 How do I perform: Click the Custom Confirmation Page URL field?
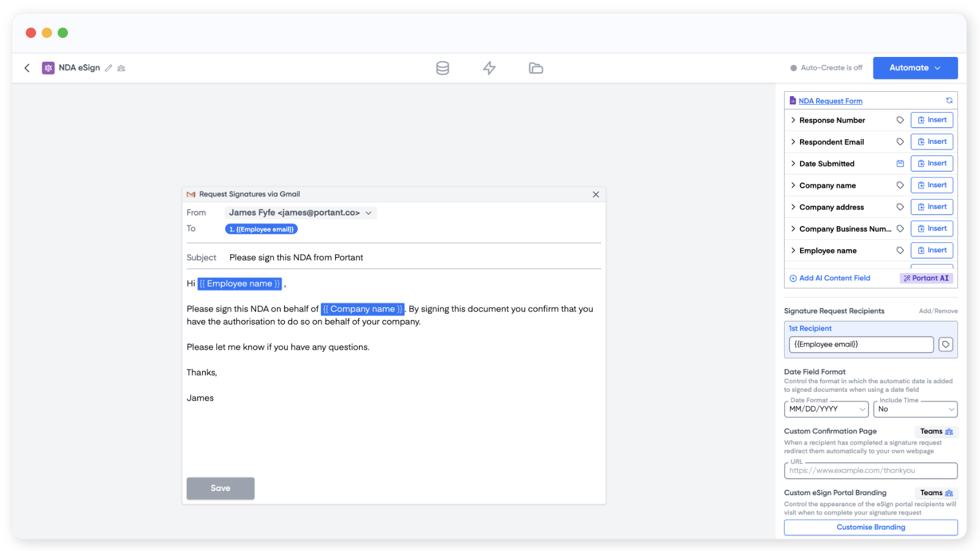point(870,471)
